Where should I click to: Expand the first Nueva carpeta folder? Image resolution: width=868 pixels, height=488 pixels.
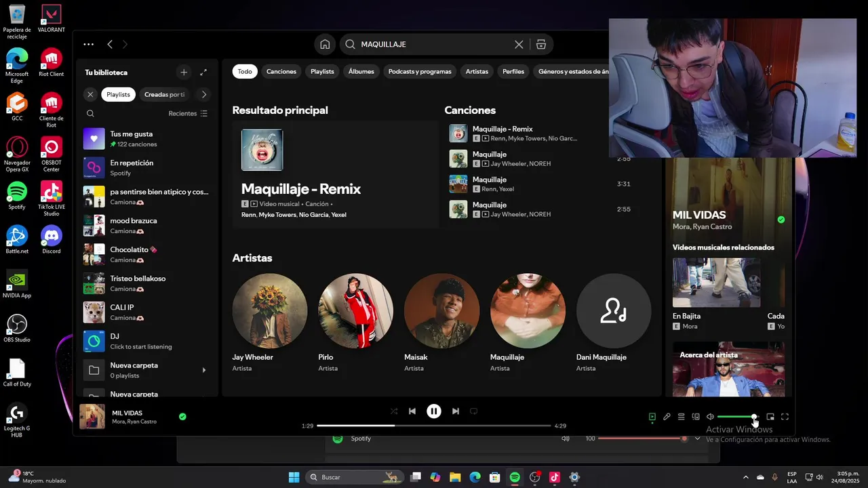pos(204,370)
